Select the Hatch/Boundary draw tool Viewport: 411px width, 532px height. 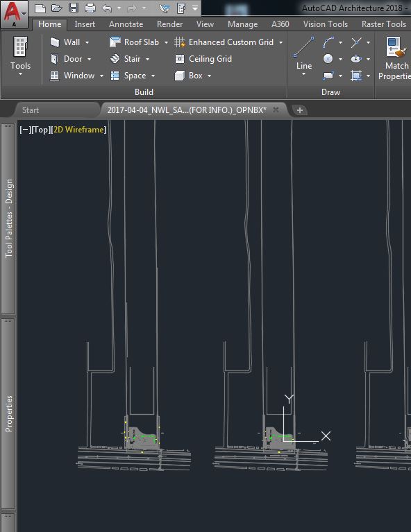click(356, 76)
